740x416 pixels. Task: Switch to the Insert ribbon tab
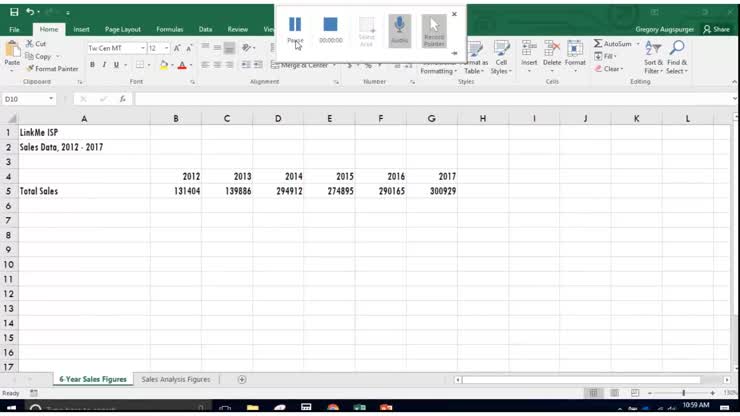[x=81, y=29]
